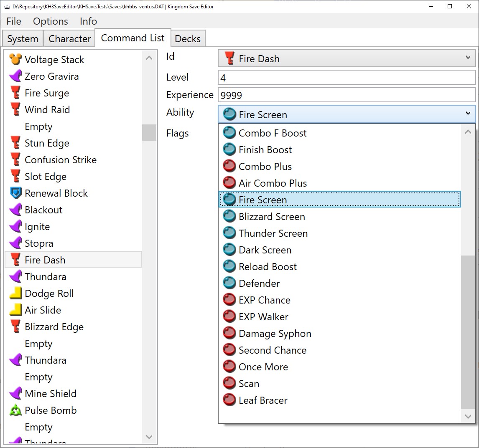Open the Id dropdown showing Fire Dash
Screen dimensions: 479x448
347,58
